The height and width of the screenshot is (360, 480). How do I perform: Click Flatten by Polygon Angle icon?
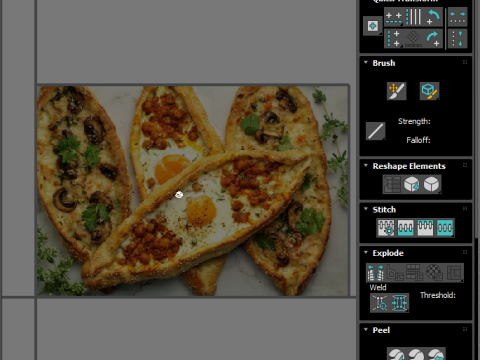pos(395,273)
